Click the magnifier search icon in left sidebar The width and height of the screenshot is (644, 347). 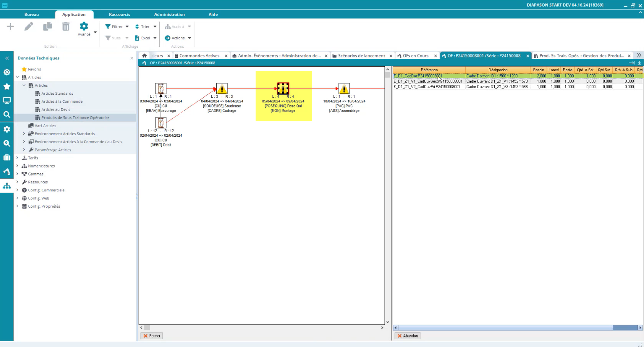pos(7,114)
